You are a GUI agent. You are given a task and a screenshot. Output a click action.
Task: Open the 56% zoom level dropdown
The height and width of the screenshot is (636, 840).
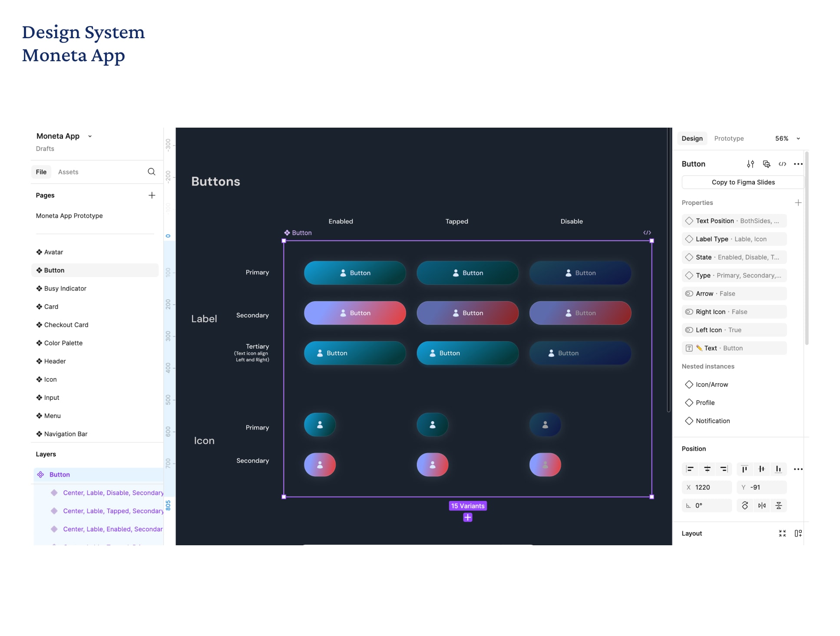[x=798, y=138]
